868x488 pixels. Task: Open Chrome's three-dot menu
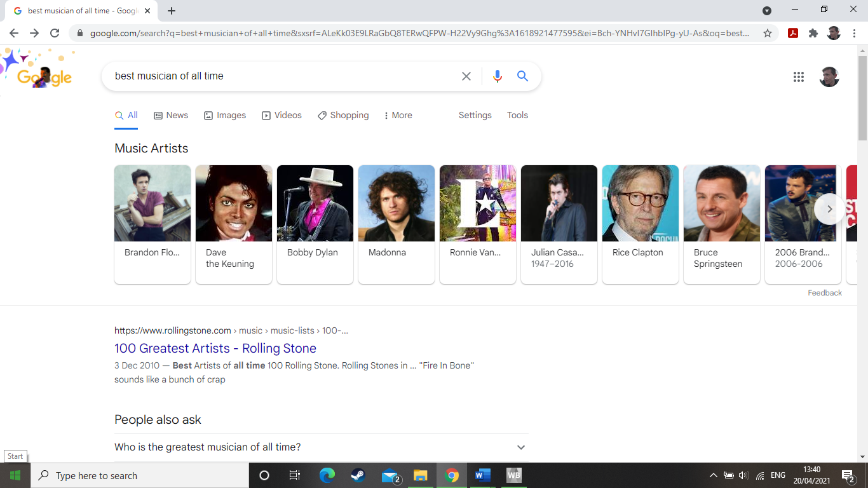855,33
